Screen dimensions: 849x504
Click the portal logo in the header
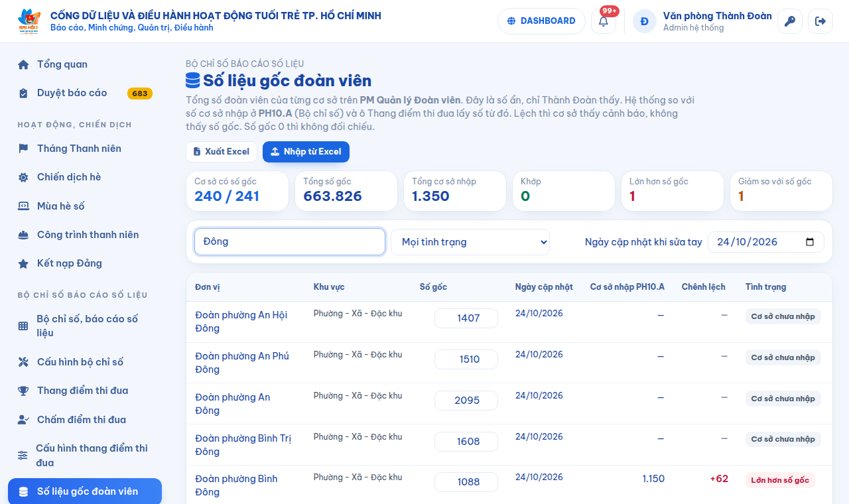pyautogui.click(x=29, y=21)
